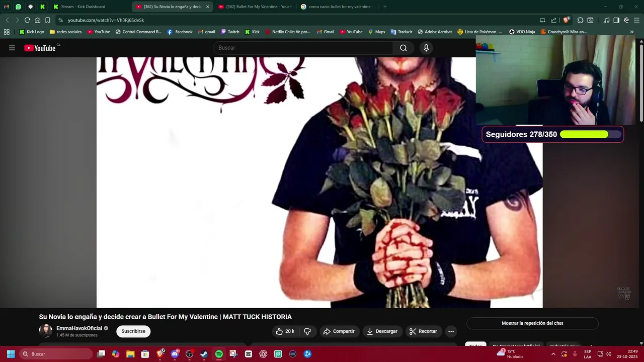Open ChatGPT from the taskbar
This screenshot has width=644, height=362.
point(263,354)
